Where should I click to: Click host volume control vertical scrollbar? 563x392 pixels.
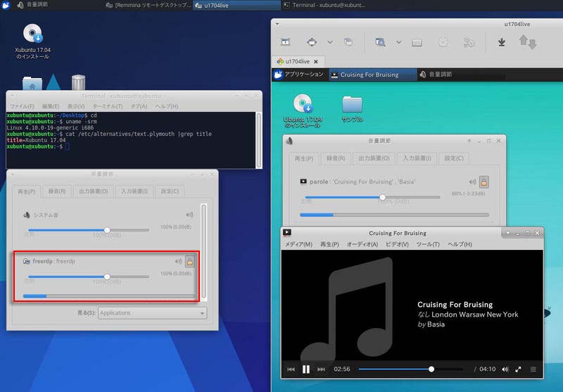click(204, 251)
